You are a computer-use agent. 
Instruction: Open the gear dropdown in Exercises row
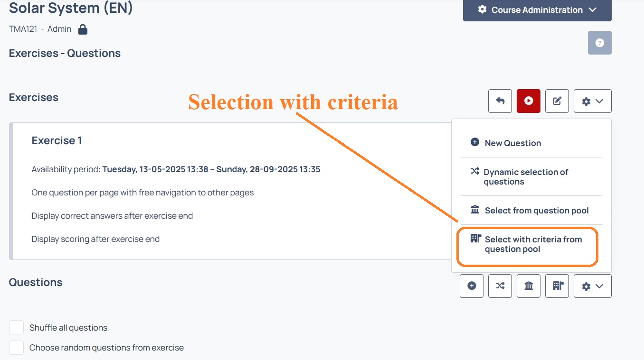[592, 101]
